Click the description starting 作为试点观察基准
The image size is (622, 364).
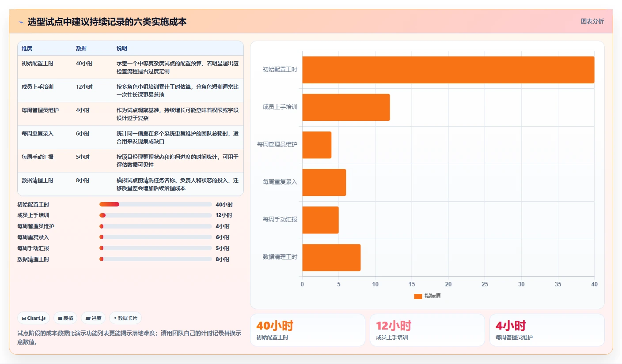178,114
